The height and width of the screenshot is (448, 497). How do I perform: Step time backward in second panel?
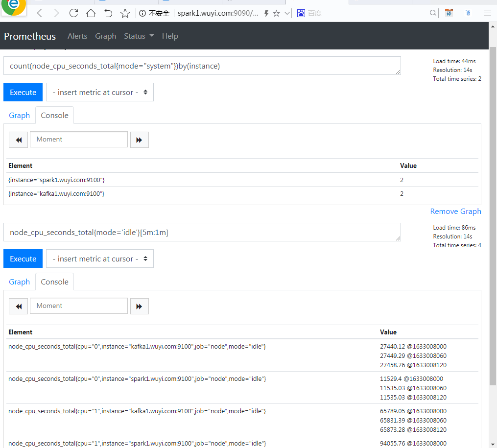(19, 306)
